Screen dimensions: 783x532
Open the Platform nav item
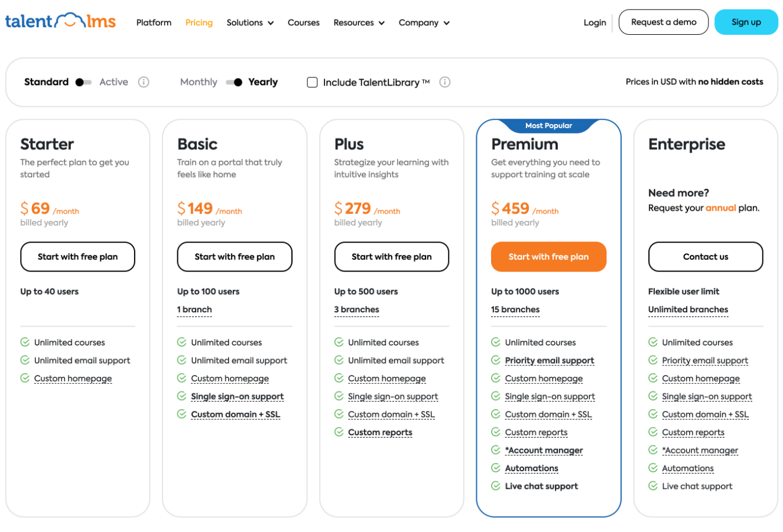154,22
